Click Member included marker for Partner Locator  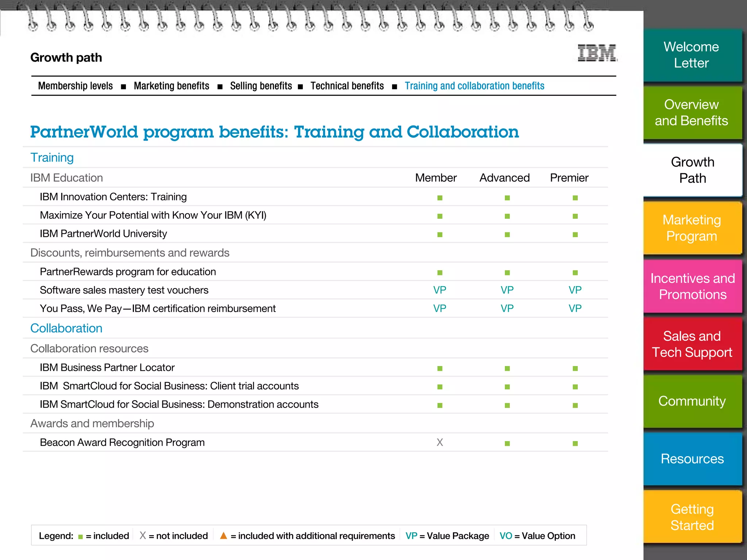pos(440,369)
